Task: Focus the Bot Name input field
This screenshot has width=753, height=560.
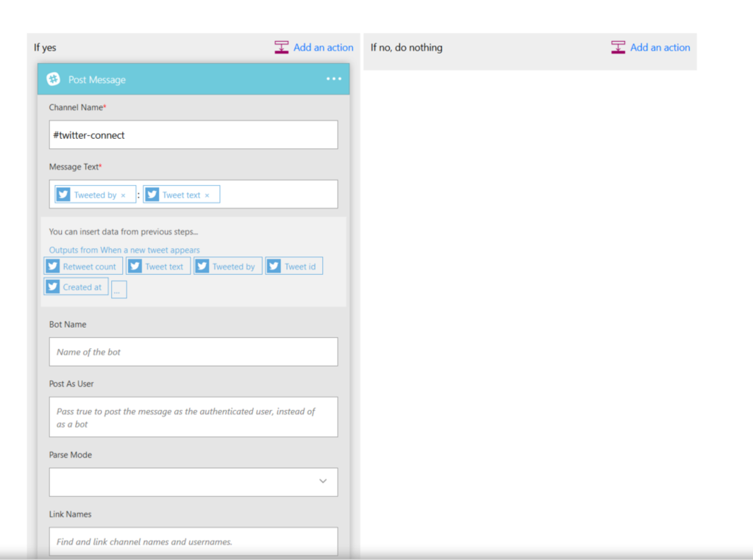Action: pos(193,352)
